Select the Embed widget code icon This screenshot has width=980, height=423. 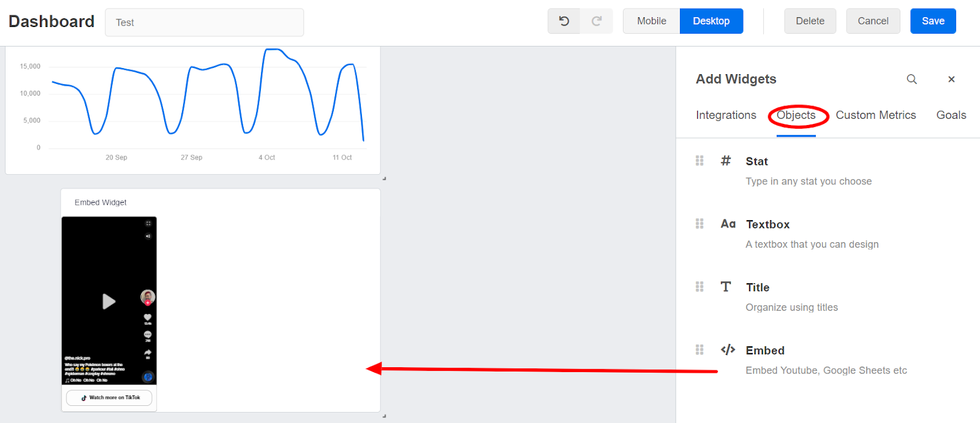point(727,349)
